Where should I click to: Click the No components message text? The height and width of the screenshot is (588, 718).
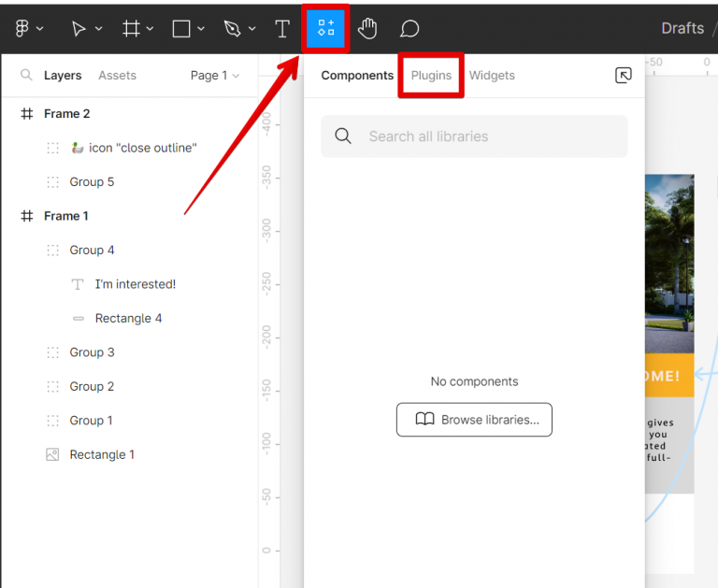pyautogui.click(x=474, y=381)
